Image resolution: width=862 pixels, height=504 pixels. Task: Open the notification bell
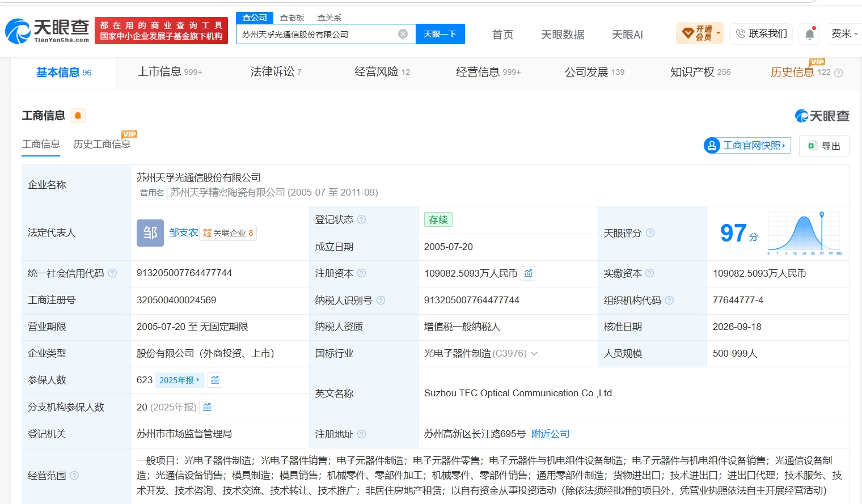[x=810, y=34]
